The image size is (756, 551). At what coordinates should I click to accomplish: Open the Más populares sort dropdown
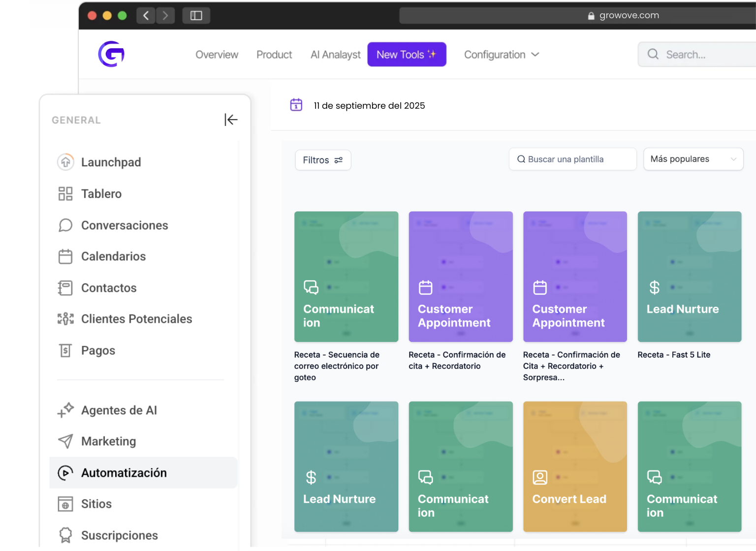693,159
